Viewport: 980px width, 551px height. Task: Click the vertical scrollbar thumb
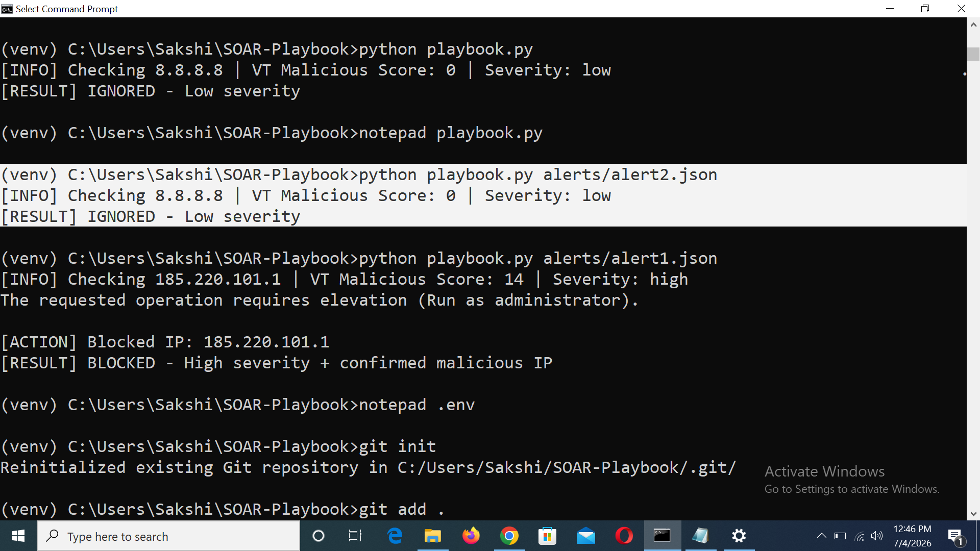point(973,54)
